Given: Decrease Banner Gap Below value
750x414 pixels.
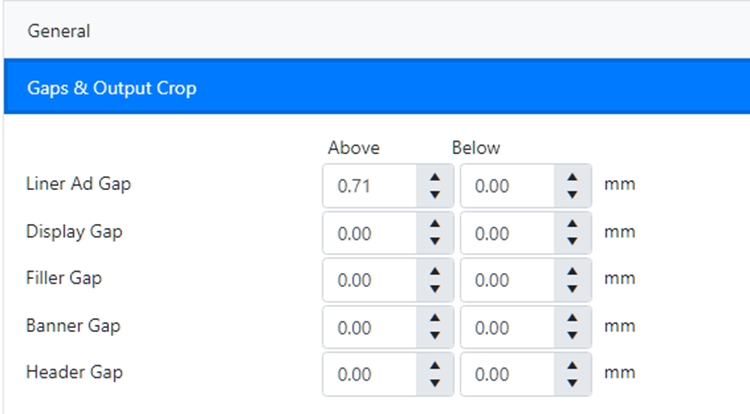Looking at the screenshot, I should [x=572, y=335].
